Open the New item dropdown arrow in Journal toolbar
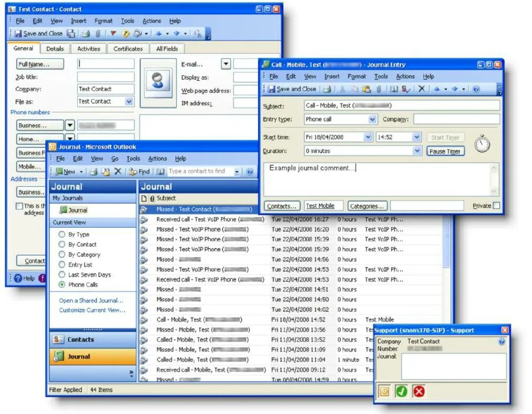The image size is (532, 414). coord(81,172)
